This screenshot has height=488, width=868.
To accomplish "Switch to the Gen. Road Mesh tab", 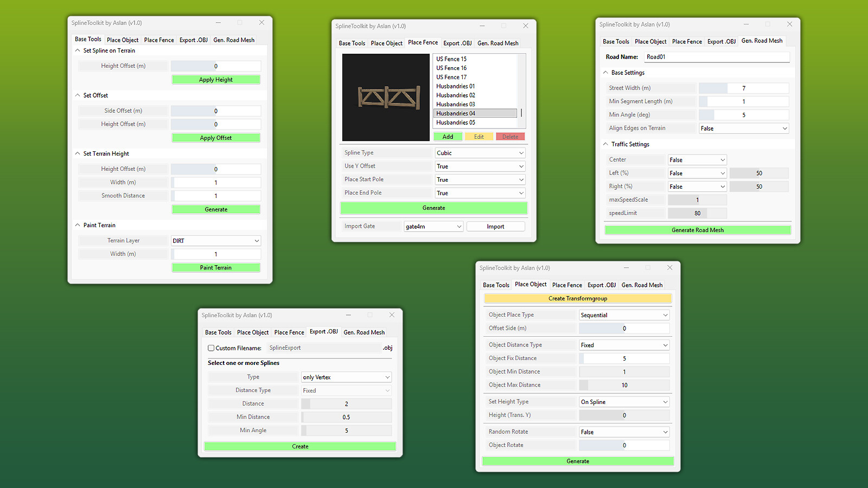I will (234, 39).
